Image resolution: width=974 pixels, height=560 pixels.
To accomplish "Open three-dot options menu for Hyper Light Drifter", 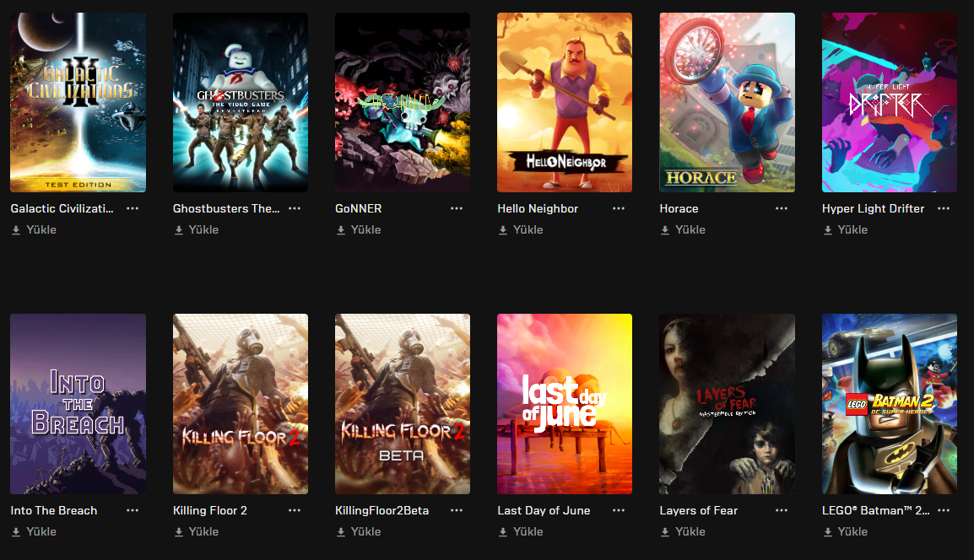I will (944, 208).
